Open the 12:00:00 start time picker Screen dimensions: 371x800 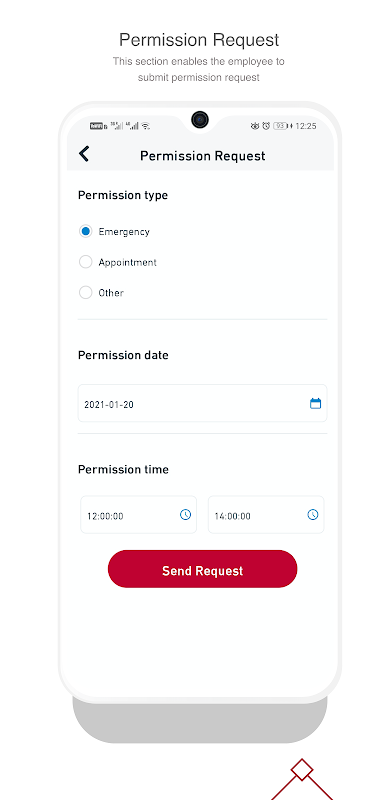[x=138, y=515]
